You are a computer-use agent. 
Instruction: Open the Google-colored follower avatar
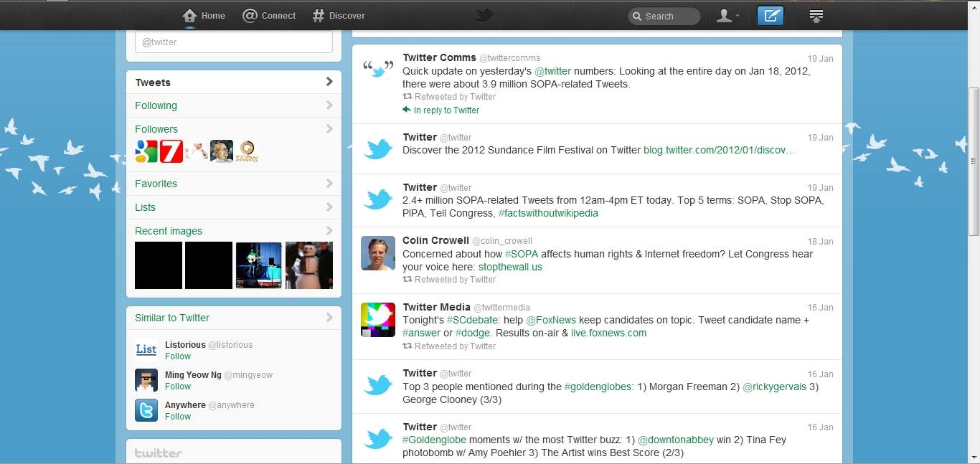click(x=146, y=151)
